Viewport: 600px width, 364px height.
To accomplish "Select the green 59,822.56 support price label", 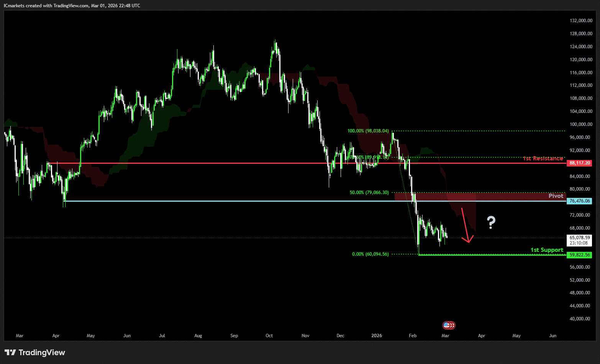I will tap(579, 255).
